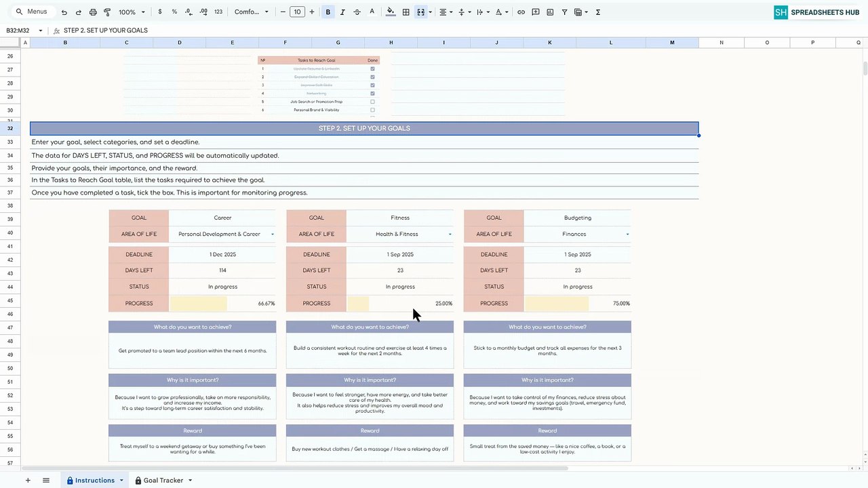This screenshot has height=488, width=868.
Task: Open the text color picker
Action: click(x=372, y=12)
